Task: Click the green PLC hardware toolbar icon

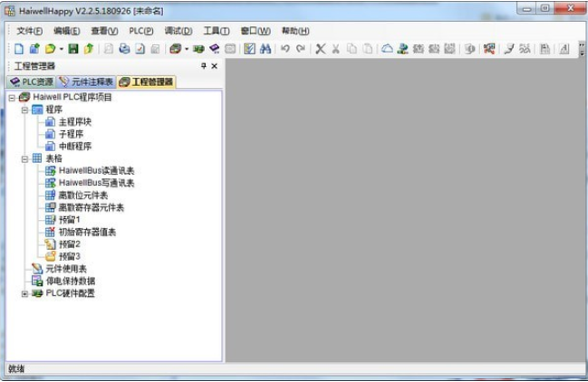Action: coord(198,49)
